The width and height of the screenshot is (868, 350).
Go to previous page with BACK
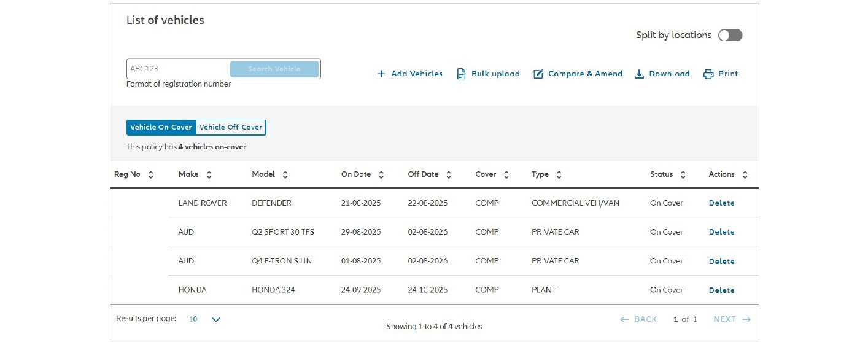coord(638,319)
